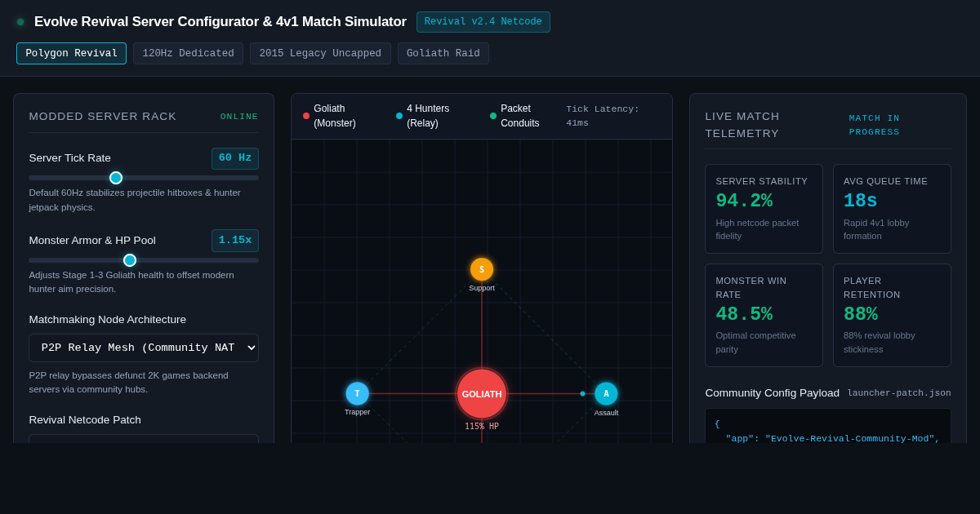Open the Player Retention 88% card
Image resolution: width=980 pixels, height=514 pixels.
(892, 315)
